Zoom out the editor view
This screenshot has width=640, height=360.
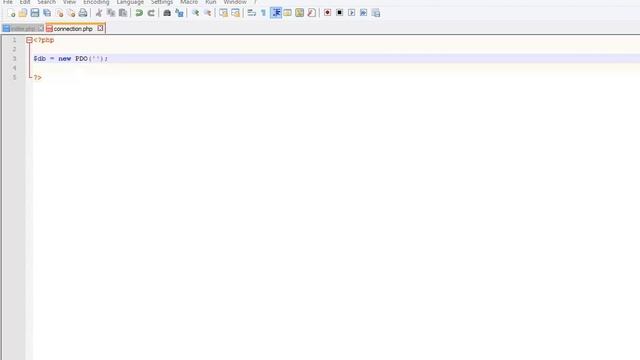207,13
